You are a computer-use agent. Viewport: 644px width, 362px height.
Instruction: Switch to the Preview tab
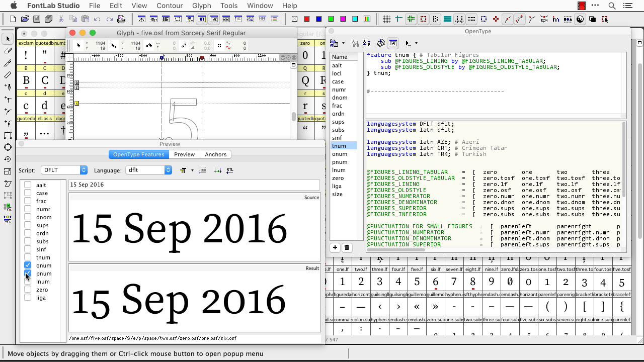pos(184,154)
